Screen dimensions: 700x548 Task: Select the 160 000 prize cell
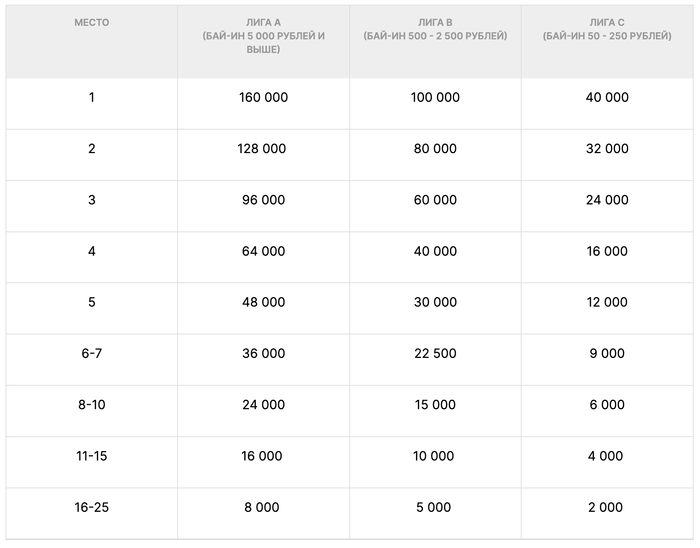(x=263, y=98)
